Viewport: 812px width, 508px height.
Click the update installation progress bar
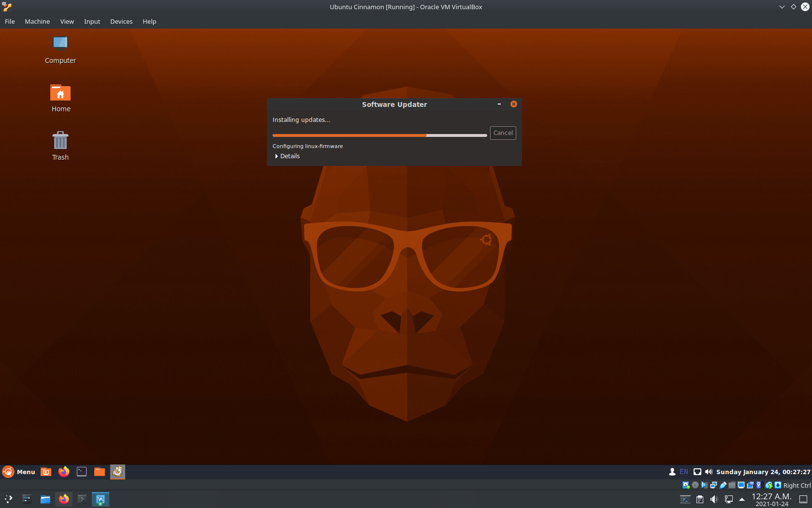click(379, 135)
